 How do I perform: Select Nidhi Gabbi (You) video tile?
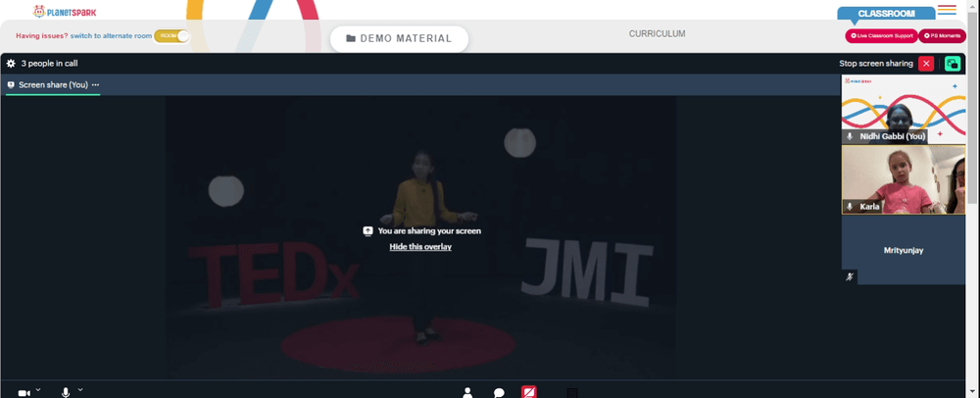[904, 110]
